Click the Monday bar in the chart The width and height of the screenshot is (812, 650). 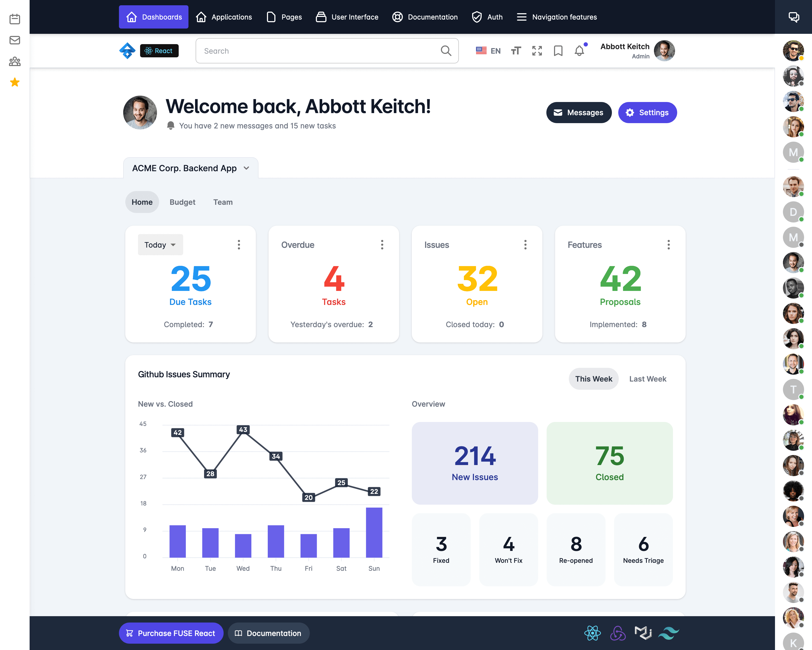177,541
